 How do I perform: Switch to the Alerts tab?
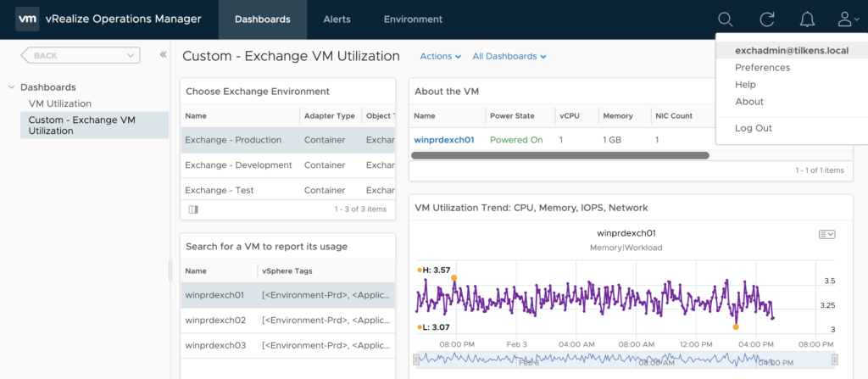click(337, 19)
